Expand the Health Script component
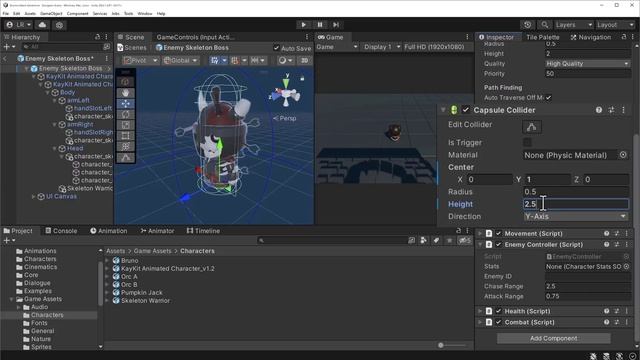 click(480, 311)
